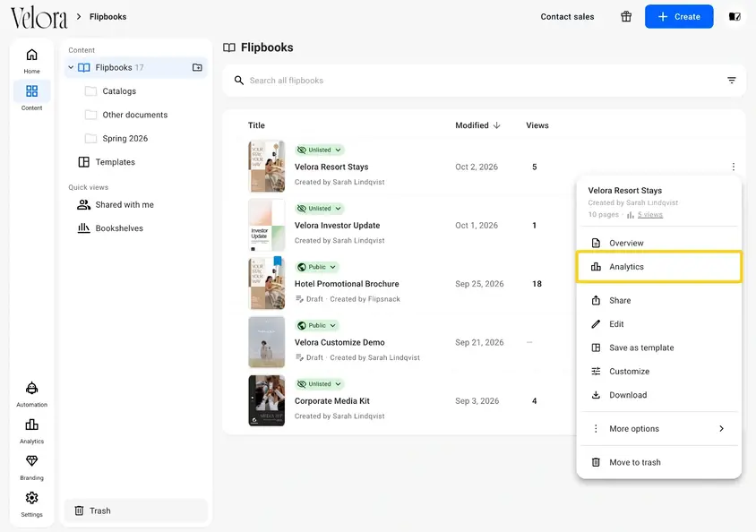
Task: Click Contact sales link
Action: [x=567, y=16]
